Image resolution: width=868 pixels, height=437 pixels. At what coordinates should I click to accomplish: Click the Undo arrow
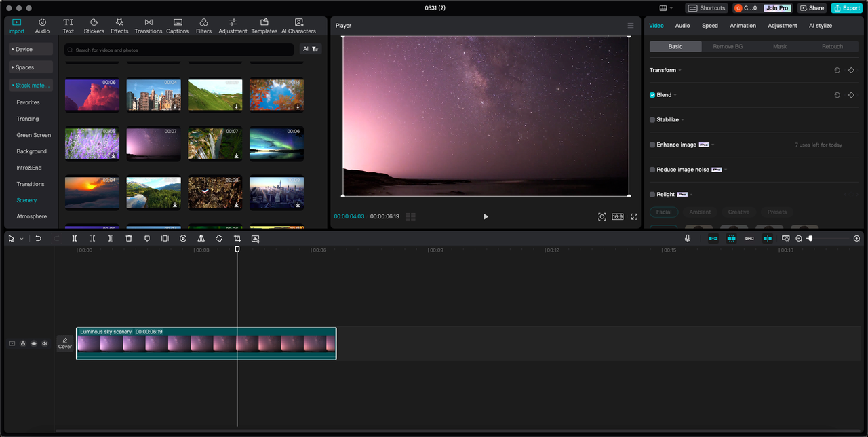pos(39,239)
